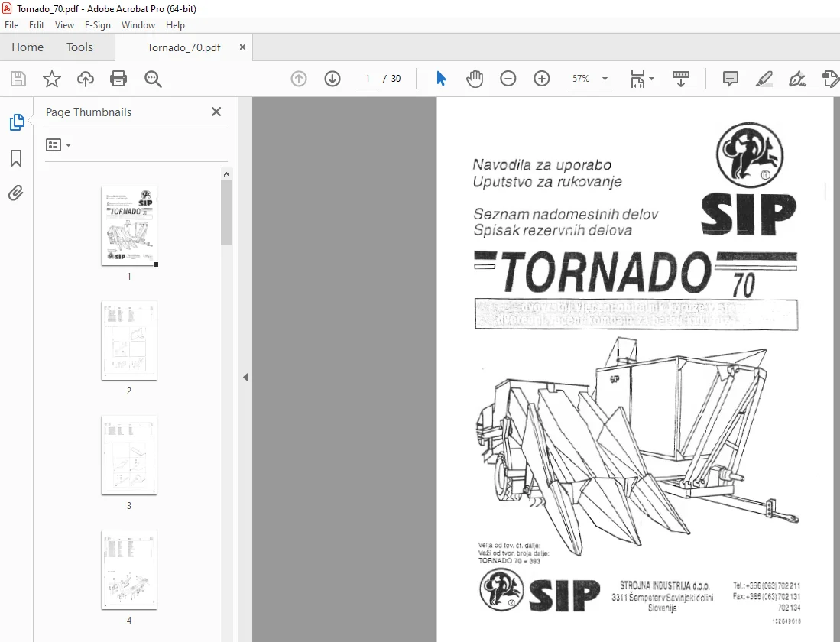
Task: Activate the hand pan tool
Action: tap(475, 79)
